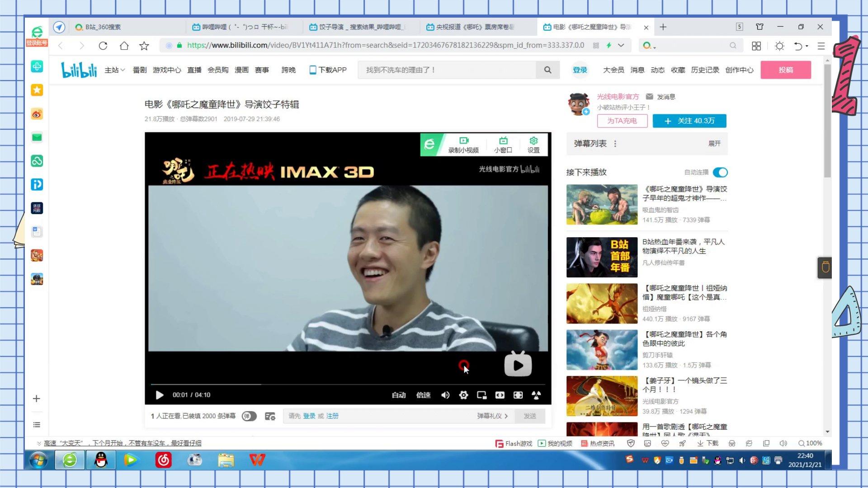Open video player settings gear
Viewport: 868px width, 488px height.
(463, 395)
